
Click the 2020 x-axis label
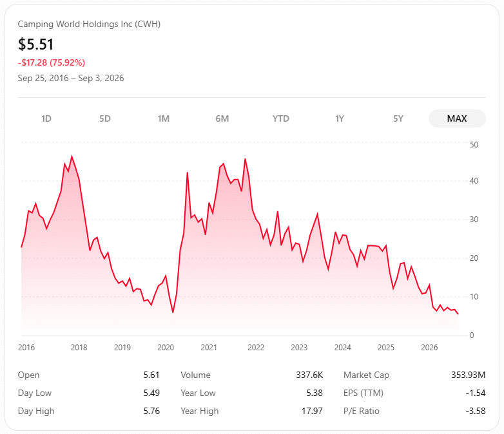[166, 347]
